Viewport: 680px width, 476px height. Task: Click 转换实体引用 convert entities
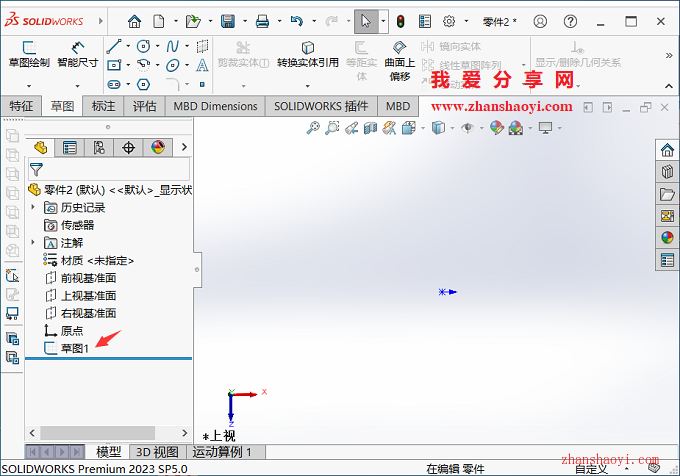[307, 55]
